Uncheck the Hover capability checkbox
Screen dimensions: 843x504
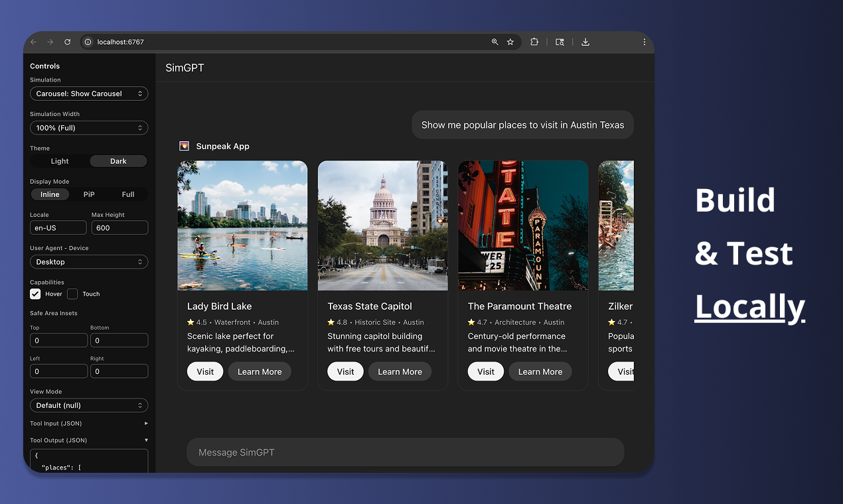[x=35, y=294]
